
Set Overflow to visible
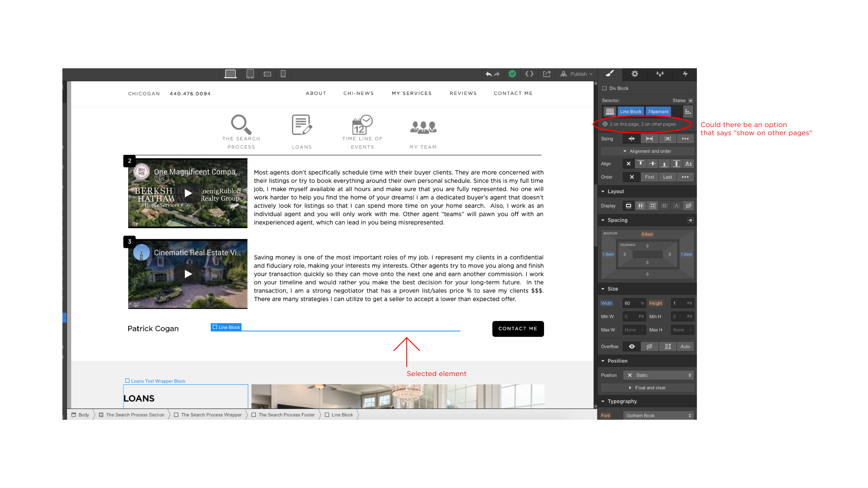click(x=632, y=347)
